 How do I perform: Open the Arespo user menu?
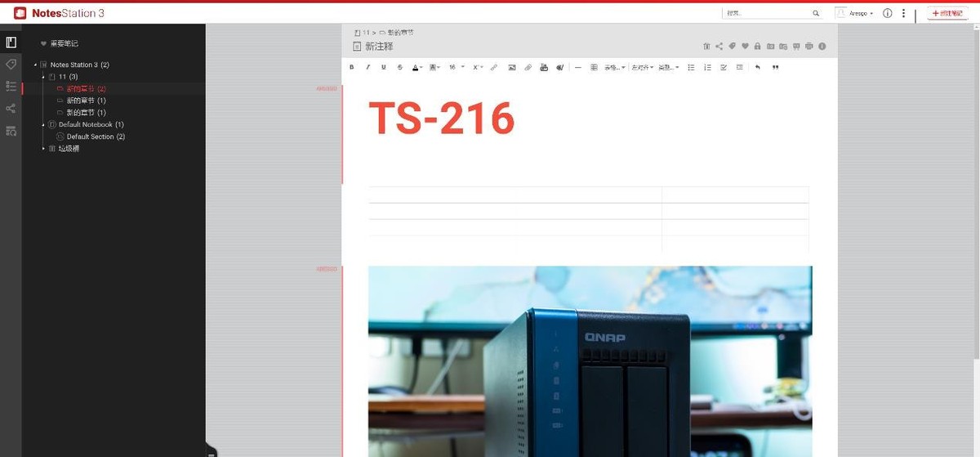pyautogui.click(x=854, y=13)
